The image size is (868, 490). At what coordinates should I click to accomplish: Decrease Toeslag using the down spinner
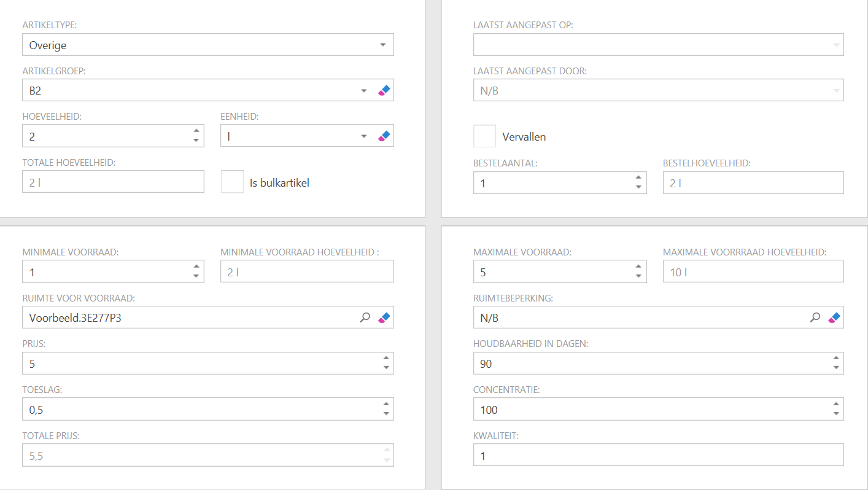(386, 414)
